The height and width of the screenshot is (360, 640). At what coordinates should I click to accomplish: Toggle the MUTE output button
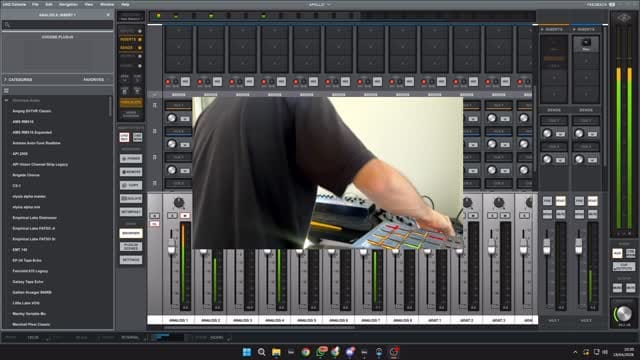coord(631,288)
